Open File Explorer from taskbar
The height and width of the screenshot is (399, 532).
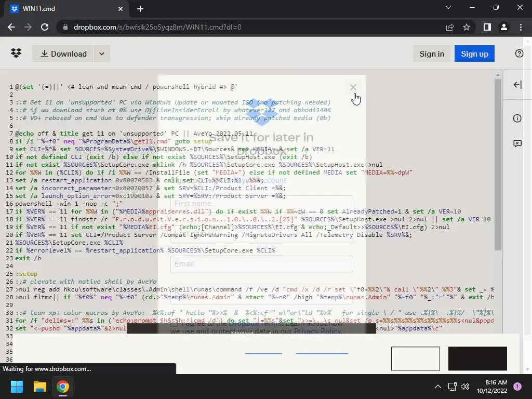[39, 387]
